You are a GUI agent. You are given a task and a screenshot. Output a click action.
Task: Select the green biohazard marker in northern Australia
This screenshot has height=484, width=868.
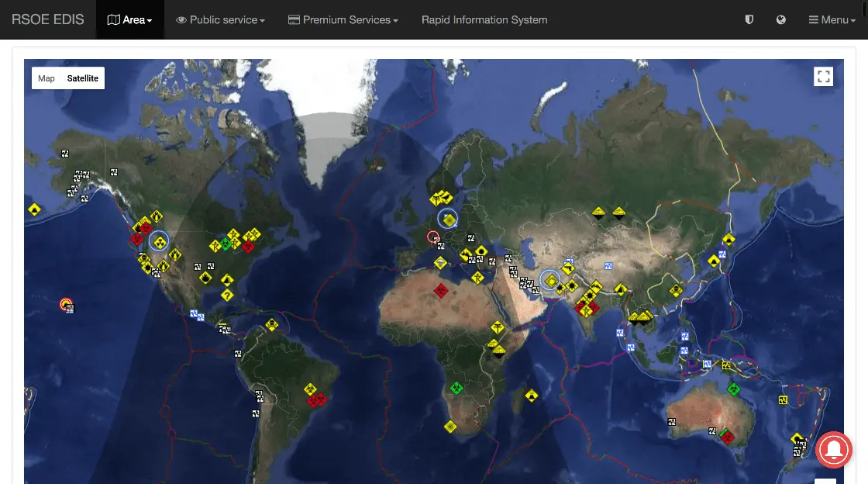[x=733, y=389]
